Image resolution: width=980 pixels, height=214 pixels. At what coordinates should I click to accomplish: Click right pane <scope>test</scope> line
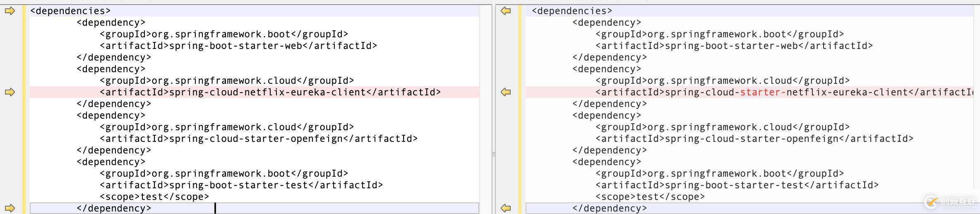tap(650, 197)
